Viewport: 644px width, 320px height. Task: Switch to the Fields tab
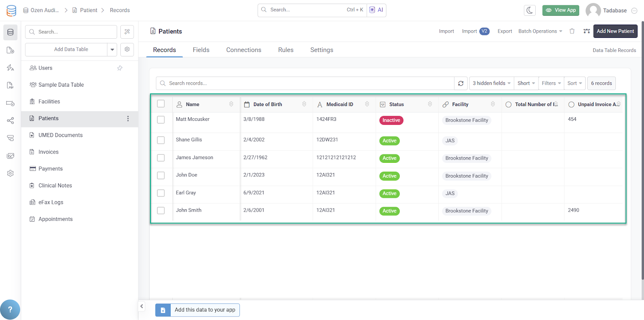click(201, 50)
